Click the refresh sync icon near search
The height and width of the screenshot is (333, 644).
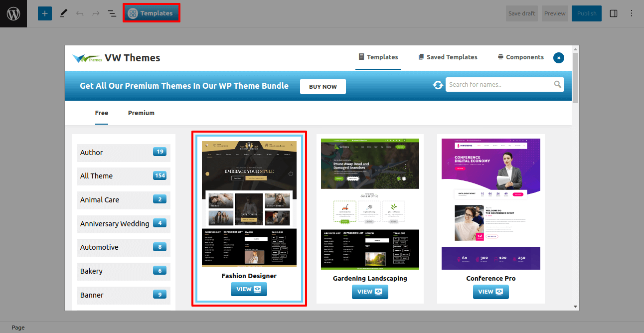point(438,85)
